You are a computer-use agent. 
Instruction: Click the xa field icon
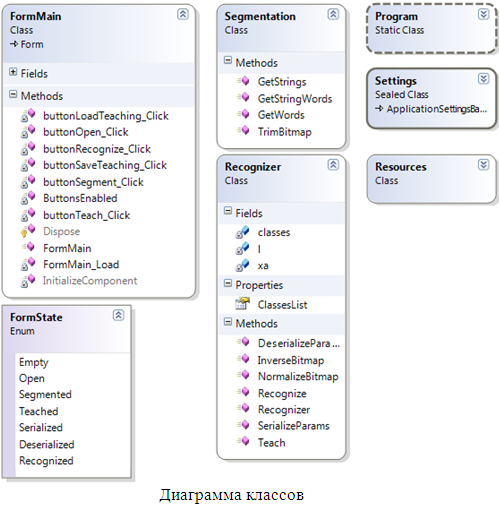(x=242, y=265)
